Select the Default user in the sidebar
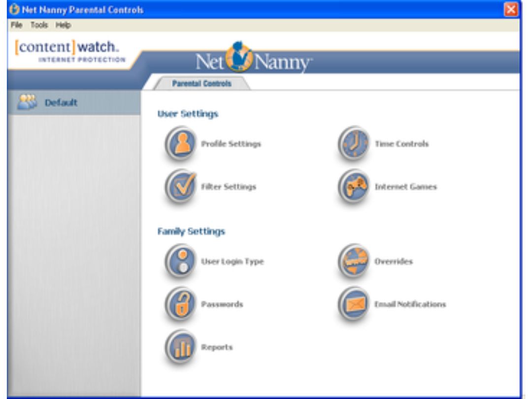This screenshot has height=399, width=532. (x=74, y=102)
